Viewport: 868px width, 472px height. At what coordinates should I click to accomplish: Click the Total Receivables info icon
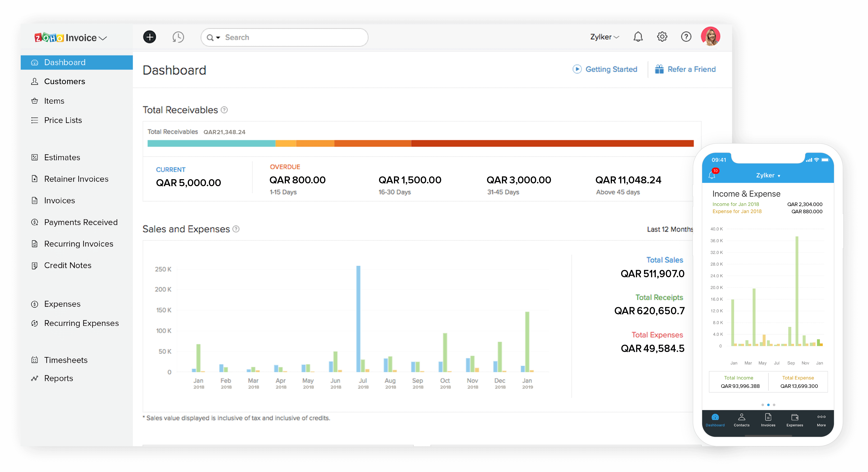[x=224, y=110]
